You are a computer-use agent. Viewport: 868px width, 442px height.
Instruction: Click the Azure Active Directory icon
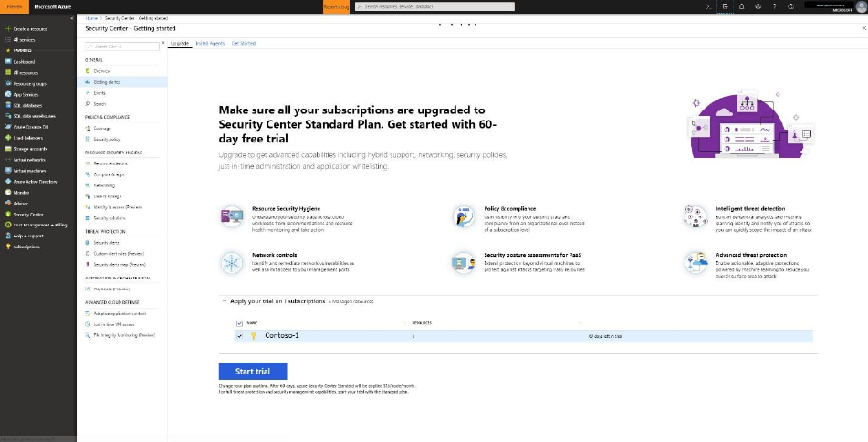[x=7, y=181]
